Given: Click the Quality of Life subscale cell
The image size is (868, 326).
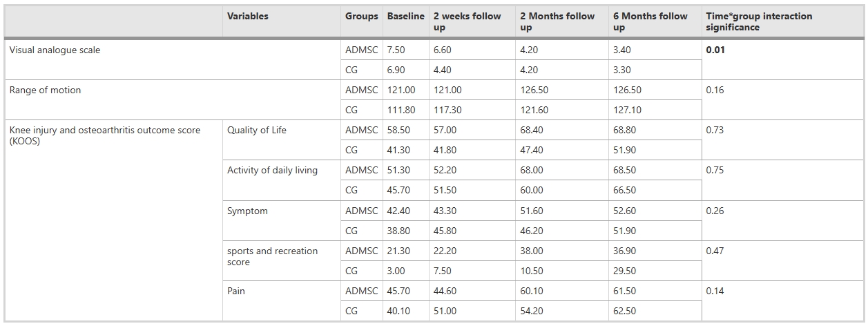Looking at the screenshot, I should [256, 130].
